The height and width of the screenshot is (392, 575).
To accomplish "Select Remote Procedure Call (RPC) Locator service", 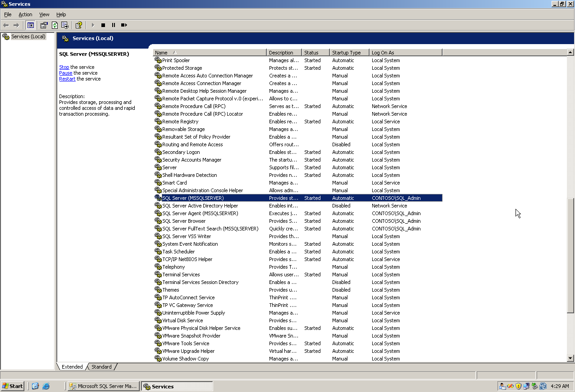I will [x=202, y=114].
